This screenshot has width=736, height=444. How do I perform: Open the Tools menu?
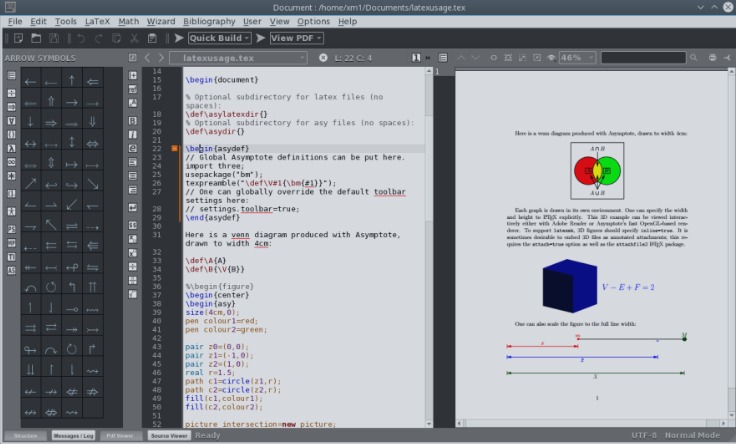pyautogui.click(x=66, y=21)
